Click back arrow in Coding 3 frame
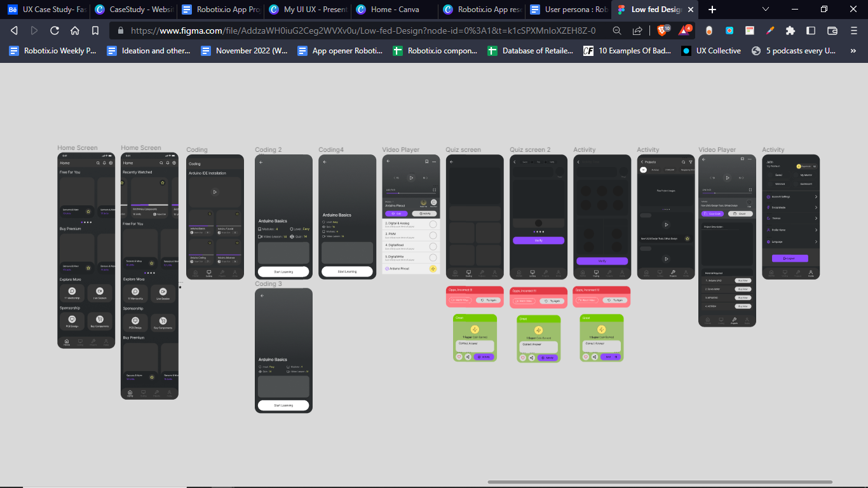Image resolution: width=868 pixels, height=488 pixels. tap(261, 296)
